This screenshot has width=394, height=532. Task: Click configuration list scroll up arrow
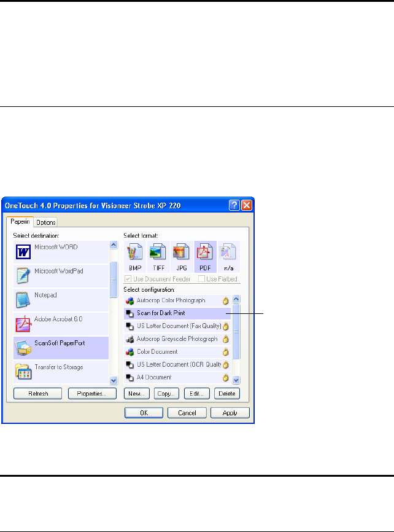[x=236, y=299]
